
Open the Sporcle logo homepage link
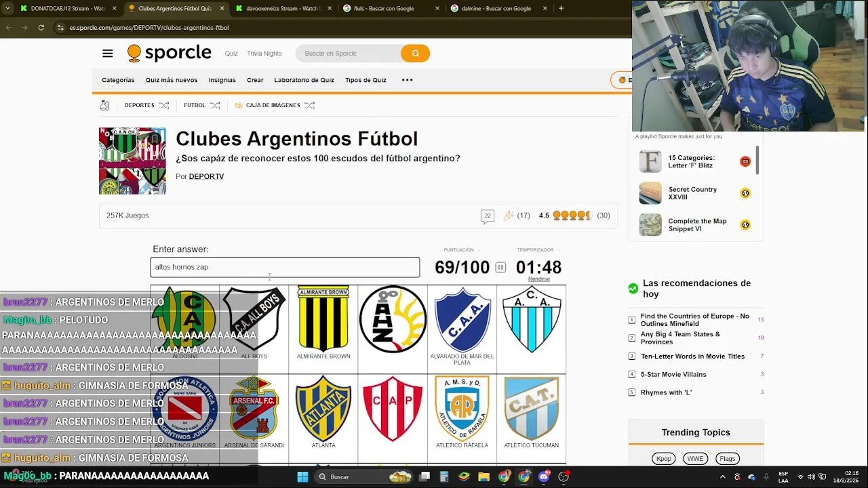[170, 54]
